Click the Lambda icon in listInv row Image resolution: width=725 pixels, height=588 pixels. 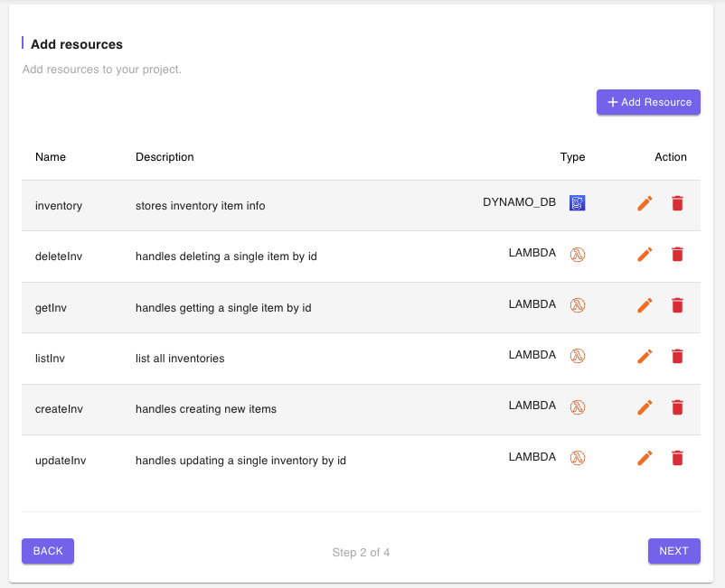point(577,356)
